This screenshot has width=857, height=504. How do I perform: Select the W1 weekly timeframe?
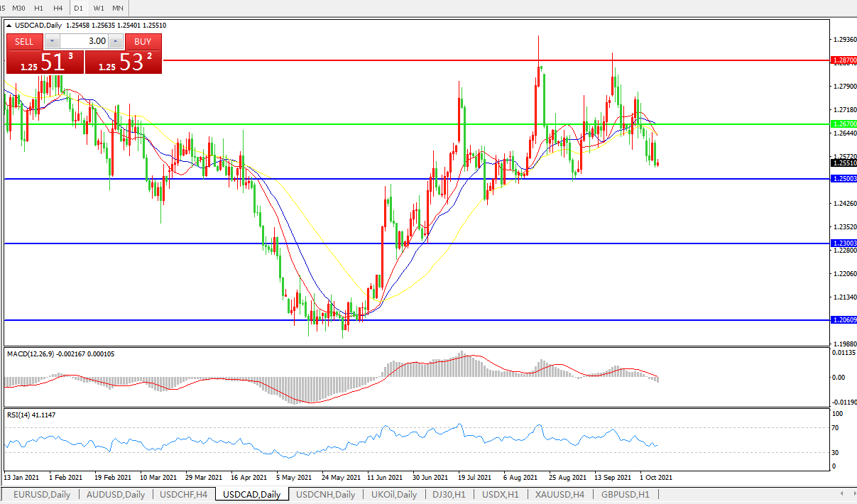pyautogui.click(x=99, y=8)
